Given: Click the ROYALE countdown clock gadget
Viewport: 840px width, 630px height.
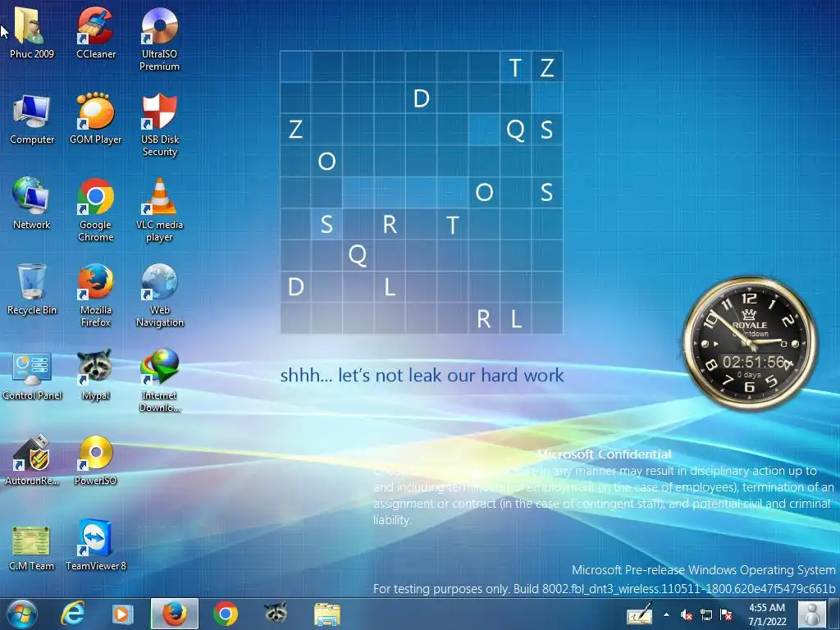Looking at the screenshot, I should [750, 344].
